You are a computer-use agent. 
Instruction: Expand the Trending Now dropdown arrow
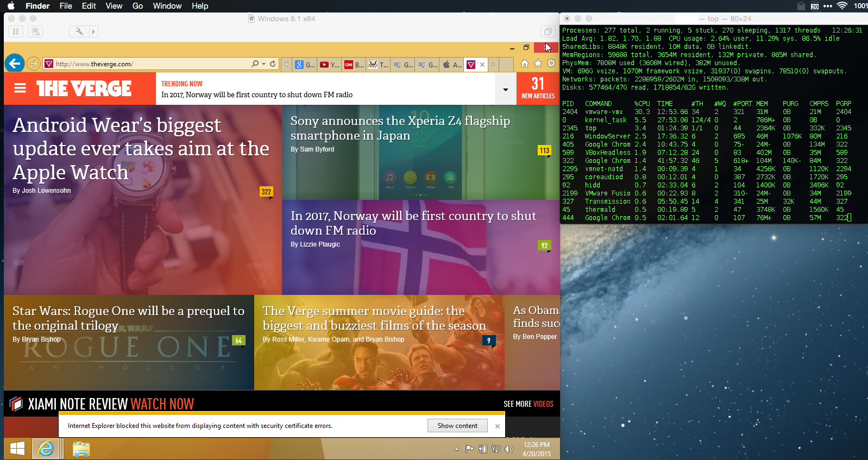point(505,89)
